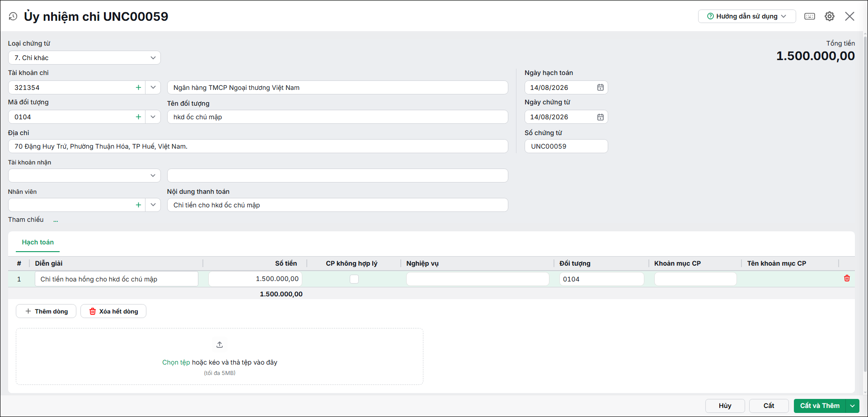Screen dimensions: 868x417
Task: Expand Cất và Thêm options arrow
Action: pyautogui.click(x=852, y=406)
